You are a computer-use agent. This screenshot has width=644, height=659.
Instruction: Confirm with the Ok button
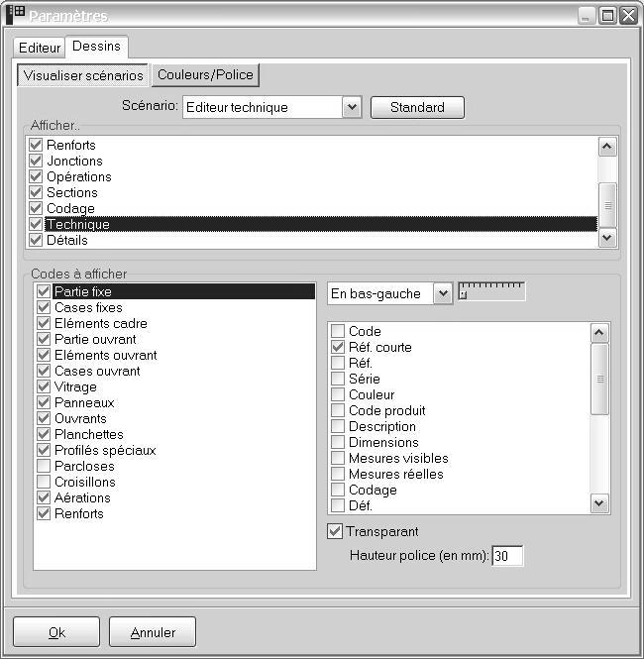[56, 632]
